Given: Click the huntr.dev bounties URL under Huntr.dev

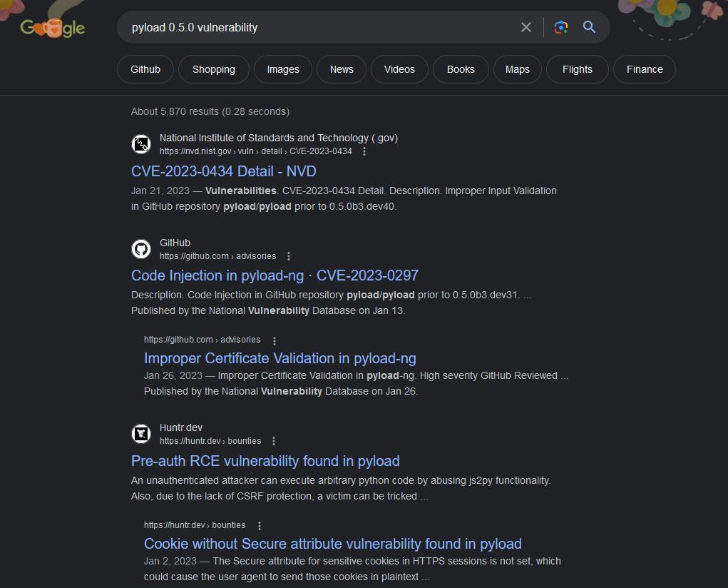Looking at the screenshot, I should click(210, 441).
